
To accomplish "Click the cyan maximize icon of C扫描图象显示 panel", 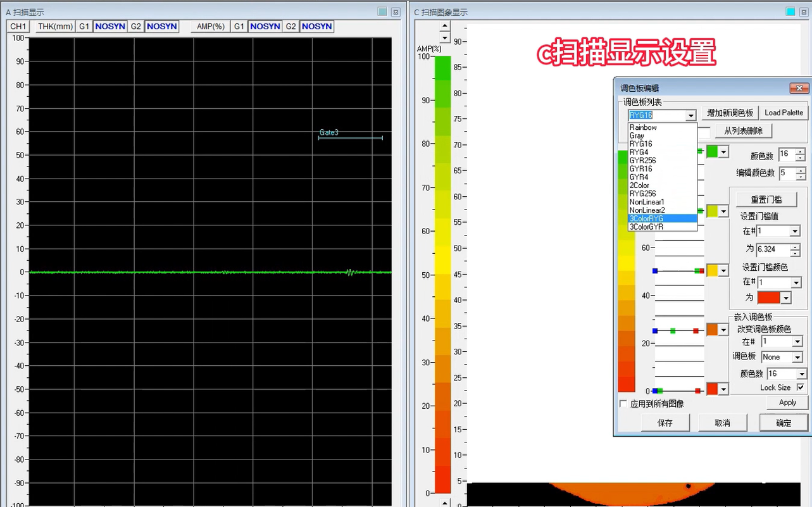I will tap(790, 12).
